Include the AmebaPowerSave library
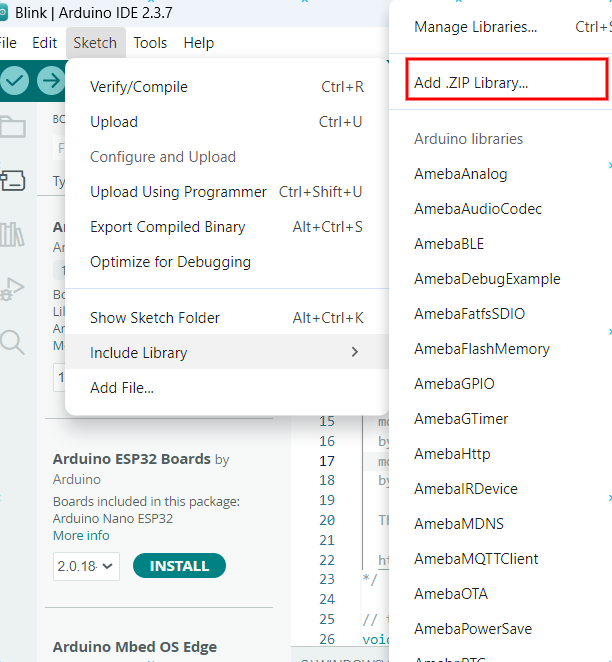The width and height of the screenshot is (612, 662). [501, 629]
